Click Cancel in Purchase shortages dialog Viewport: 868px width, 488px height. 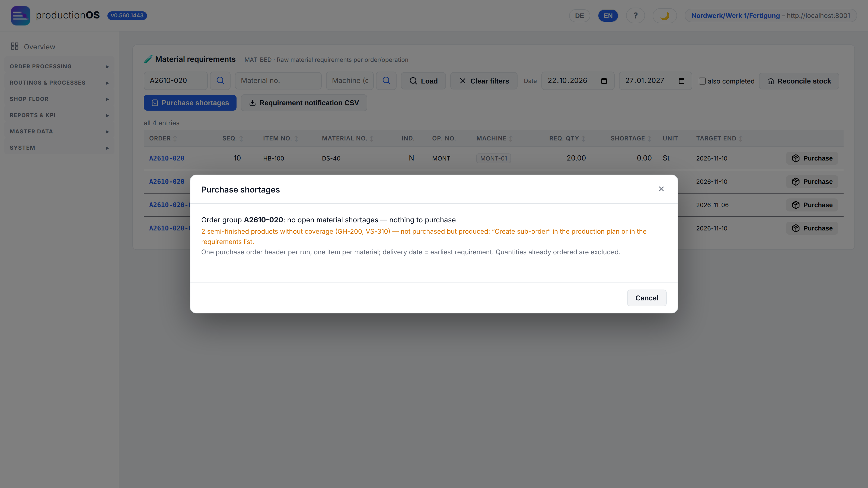pyautogui.click(x=646, y=298)
